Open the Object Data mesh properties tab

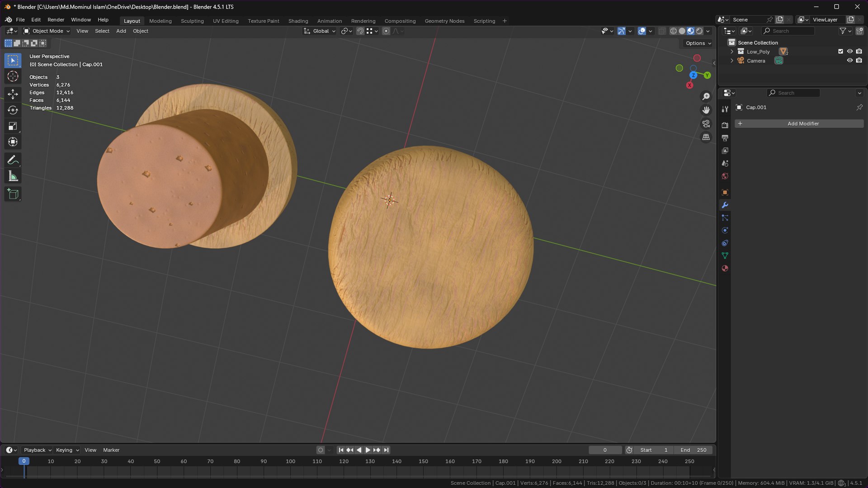click(725, 256)
